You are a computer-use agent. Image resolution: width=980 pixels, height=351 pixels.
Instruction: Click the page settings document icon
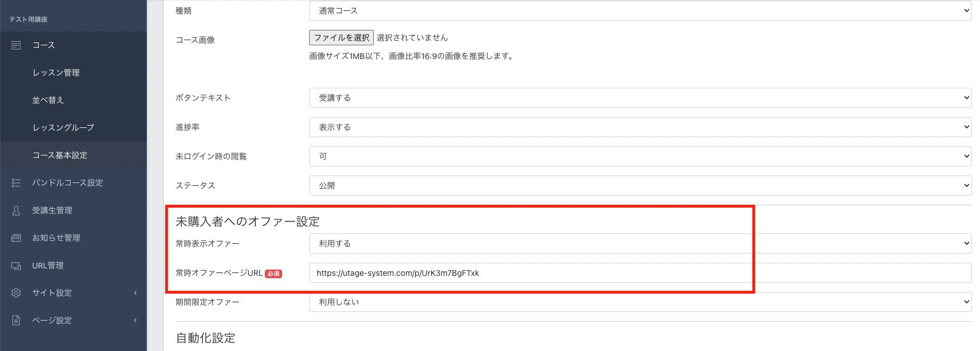click(16, 321)
